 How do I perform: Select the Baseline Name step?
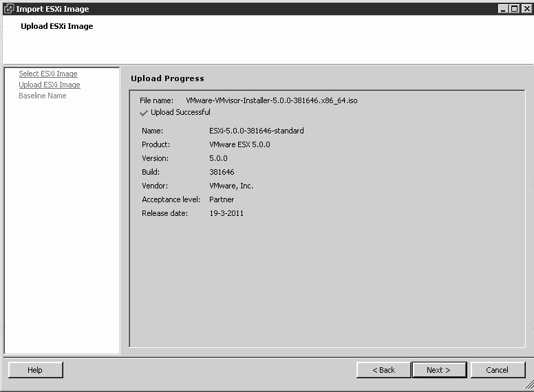[x=43, y=96]
